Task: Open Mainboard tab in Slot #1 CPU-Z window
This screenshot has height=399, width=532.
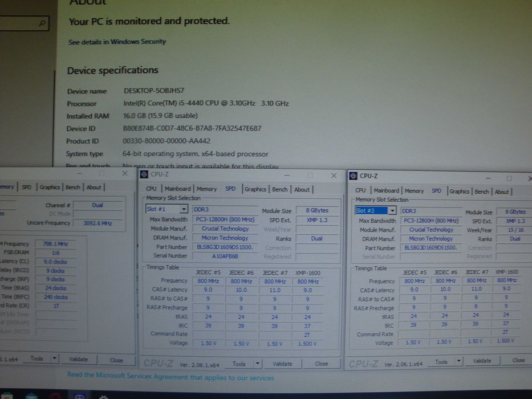Action: point(178,189)
